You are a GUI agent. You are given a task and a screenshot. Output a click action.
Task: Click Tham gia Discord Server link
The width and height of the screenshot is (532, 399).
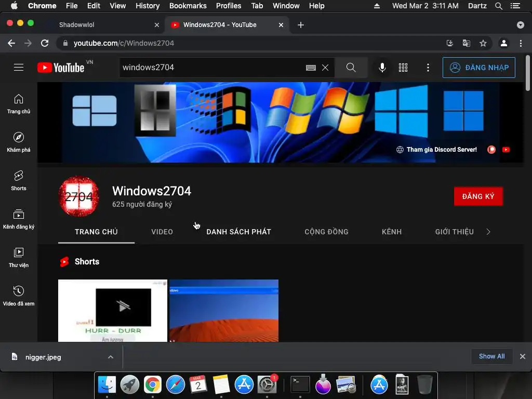tap(436, 150)
